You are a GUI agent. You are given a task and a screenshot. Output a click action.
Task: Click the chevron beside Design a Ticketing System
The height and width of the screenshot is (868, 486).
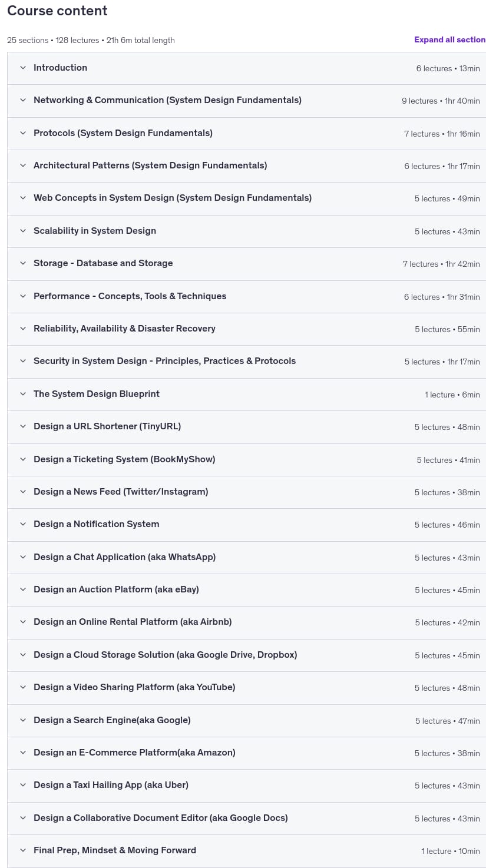pyautogui.click(x=23, y=459)
